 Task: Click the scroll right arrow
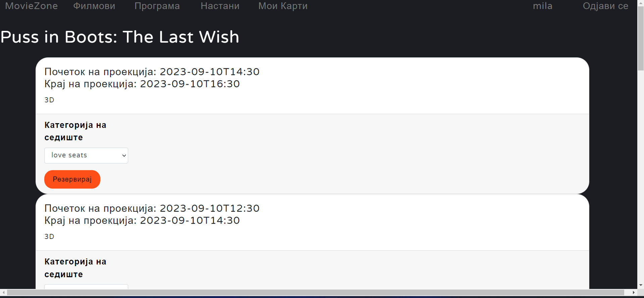634,293
